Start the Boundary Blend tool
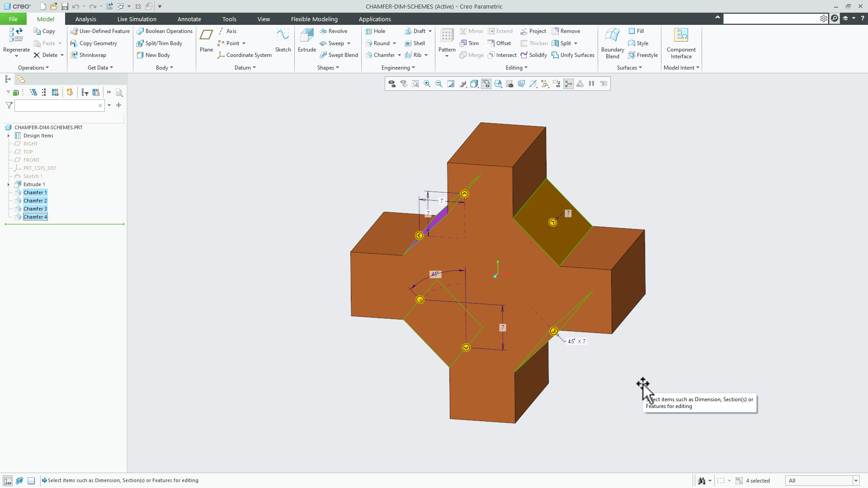 612,43
